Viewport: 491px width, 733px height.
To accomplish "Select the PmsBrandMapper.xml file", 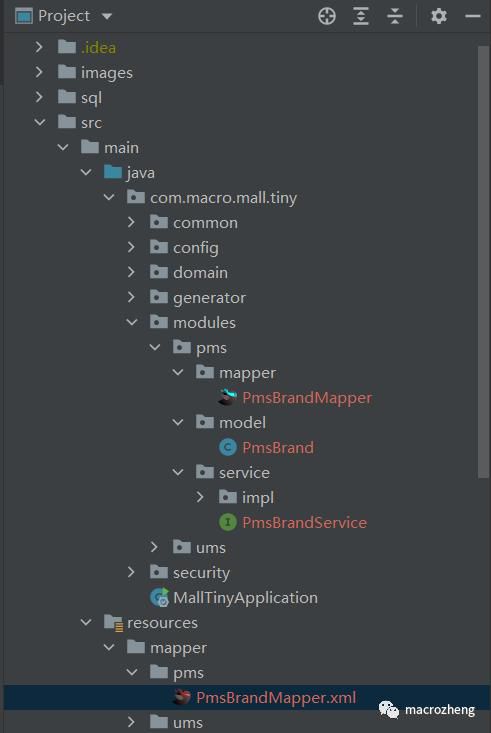I will coord(276,697).
